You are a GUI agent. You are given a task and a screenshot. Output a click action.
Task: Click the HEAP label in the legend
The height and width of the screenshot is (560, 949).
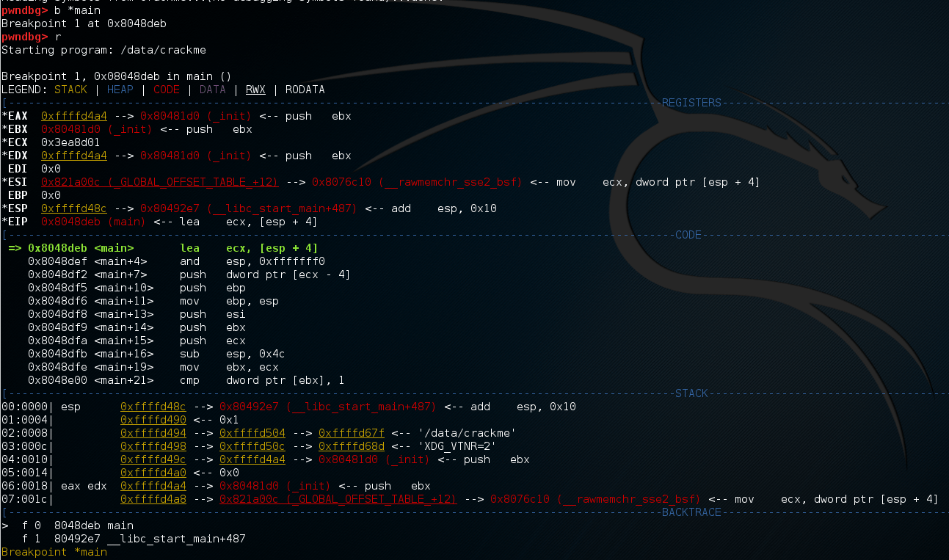(121, 90)
